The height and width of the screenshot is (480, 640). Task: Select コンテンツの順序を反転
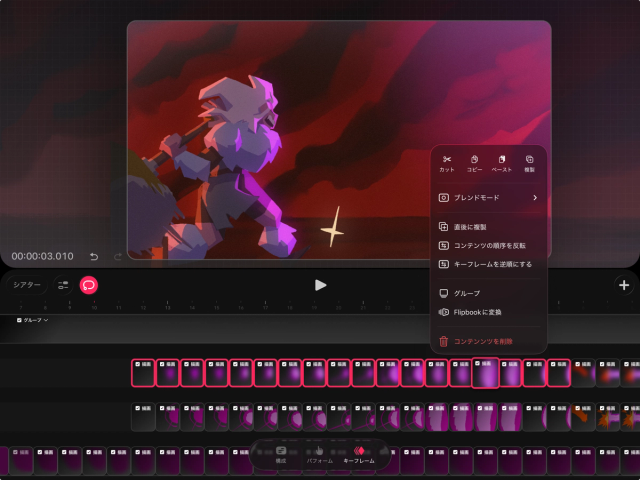point(488,246)
